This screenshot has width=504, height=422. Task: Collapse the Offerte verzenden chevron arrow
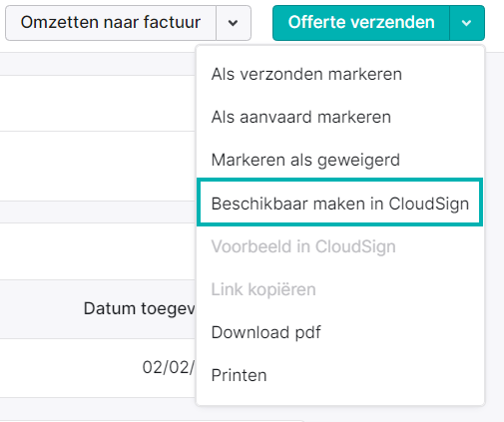(467, 23)
